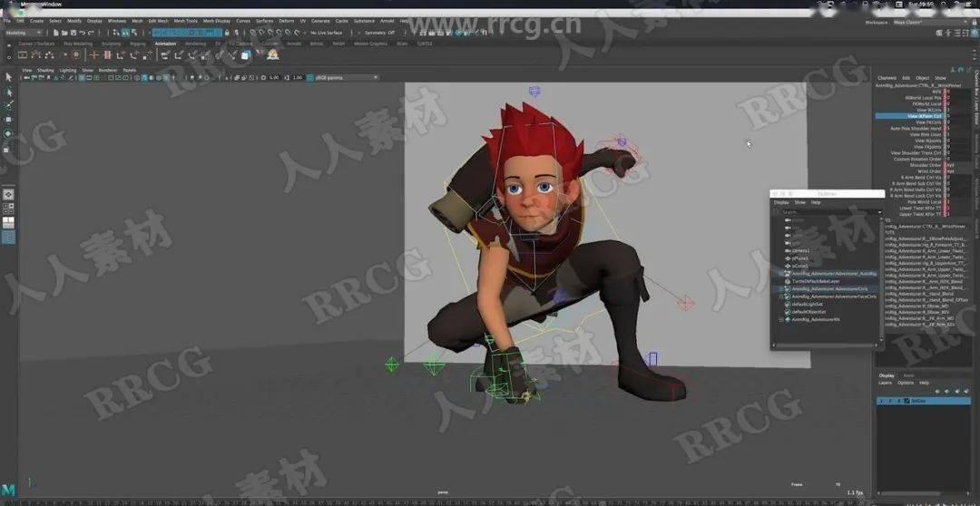Click the Undo arrow icon
Screen dimensions: 980x506
pyautogui.click(x=82, y=33)
